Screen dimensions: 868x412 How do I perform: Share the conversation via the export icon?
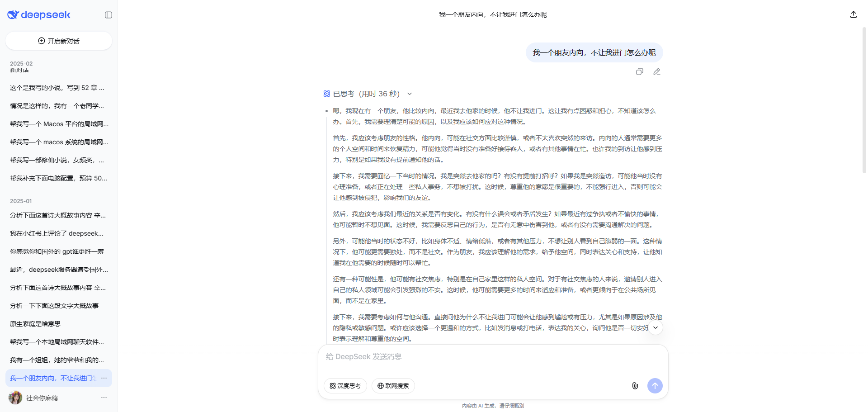pos(853,14)
